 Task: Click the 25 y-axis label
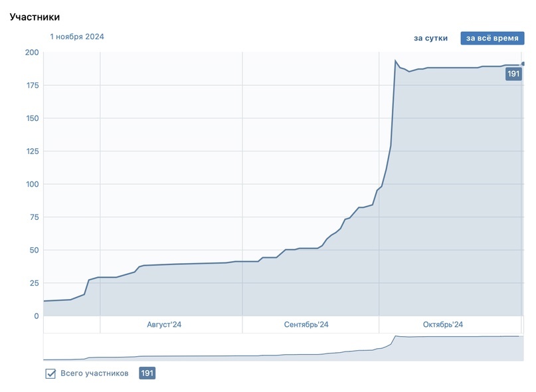[34, 283]
